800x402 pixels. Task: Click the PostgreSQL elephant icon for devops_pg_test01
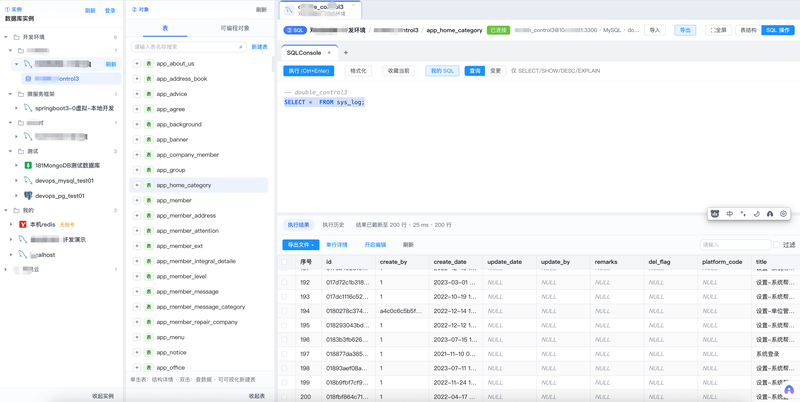[29, 195]
